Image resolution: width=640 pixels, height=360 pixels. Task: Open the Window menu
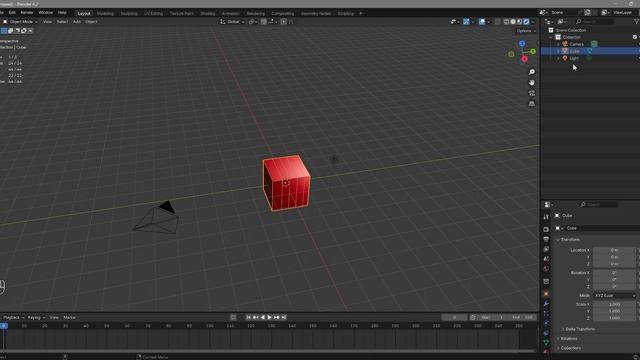[x=45, y=13]
